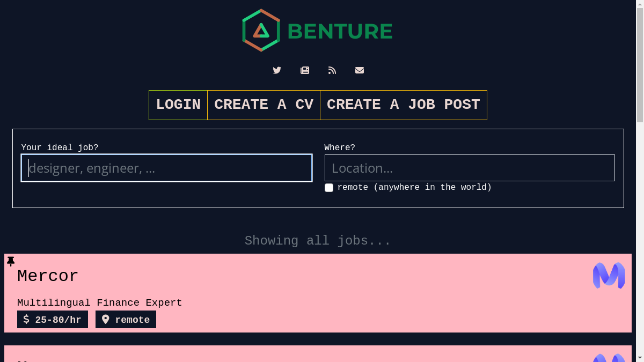Enable the remote anywhere checkbox
This screenshot has width=644, height=362.
(329, 188)
